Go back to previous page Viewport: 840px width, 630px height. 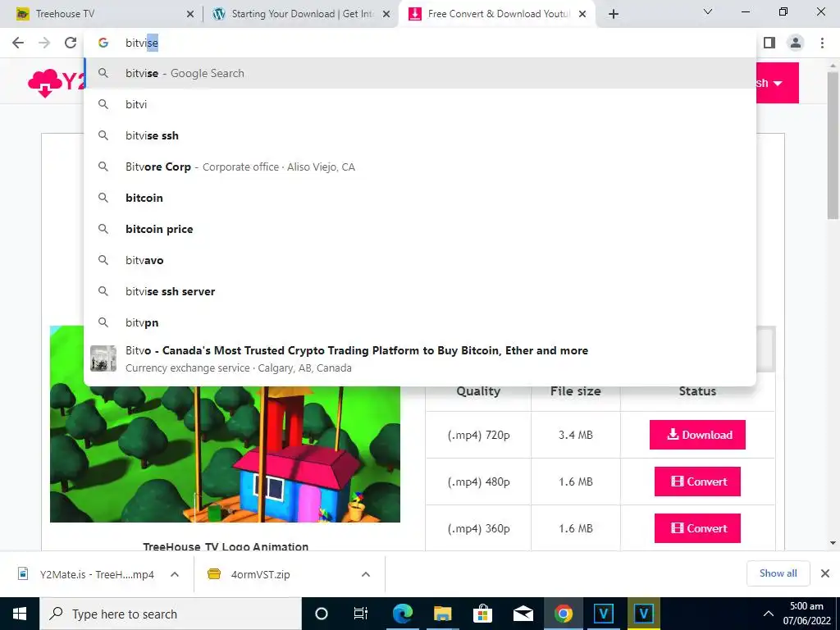18,43
